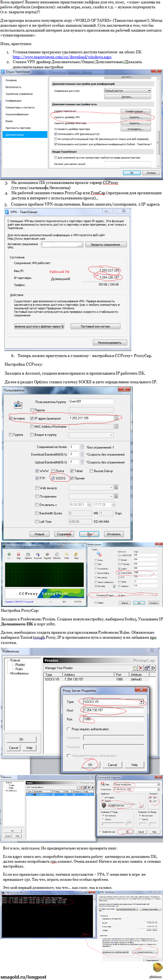163x980 pixels.
Task: Toggle the SOCKS checkbox in Пользователи
Action: (x=53, y=478)
